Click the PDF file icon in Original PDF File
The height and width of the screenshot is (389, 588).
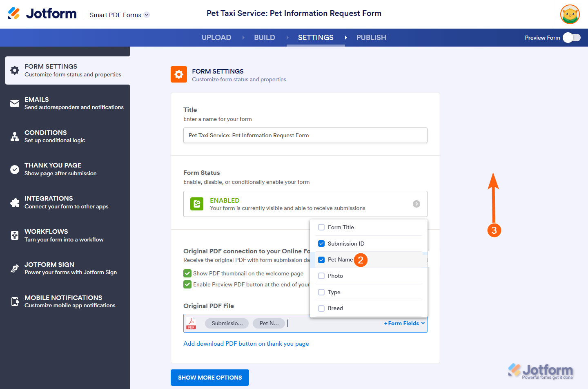coord(192,323)
